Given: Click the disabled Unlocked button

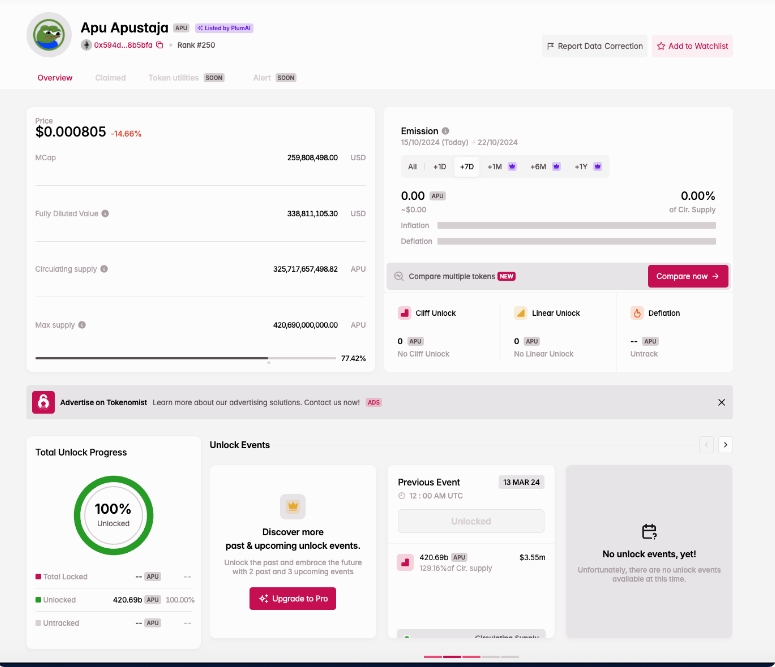Looking at the screenshot, I should (471, 521).
